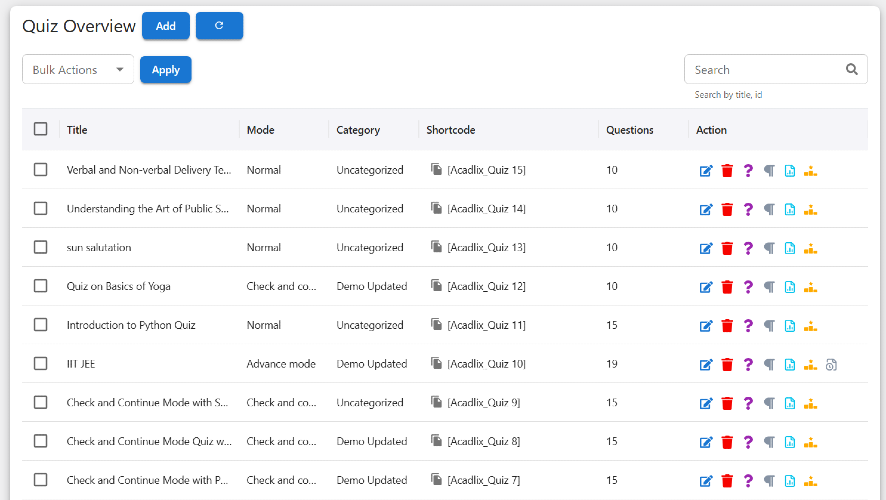
Task: Copy shortcode Acadlix_Quiz 10 icon
Action: coord(436,363)
